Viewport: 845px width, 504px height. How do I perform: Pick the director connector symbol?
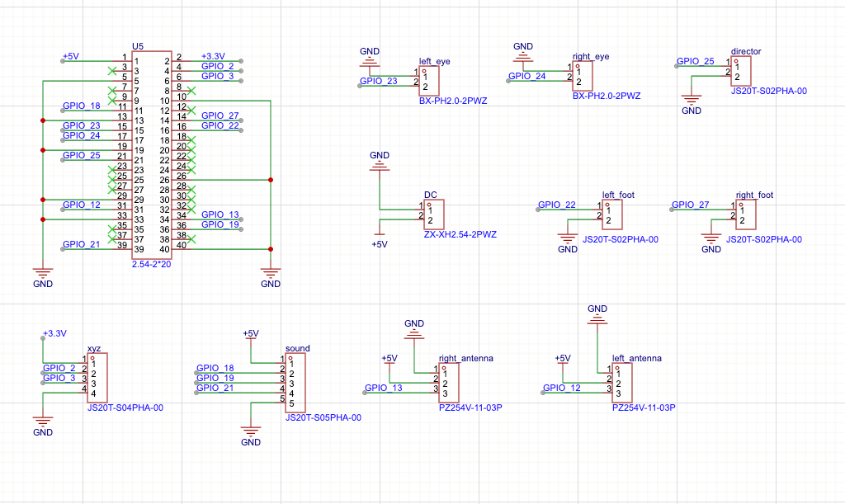[741, 72]
